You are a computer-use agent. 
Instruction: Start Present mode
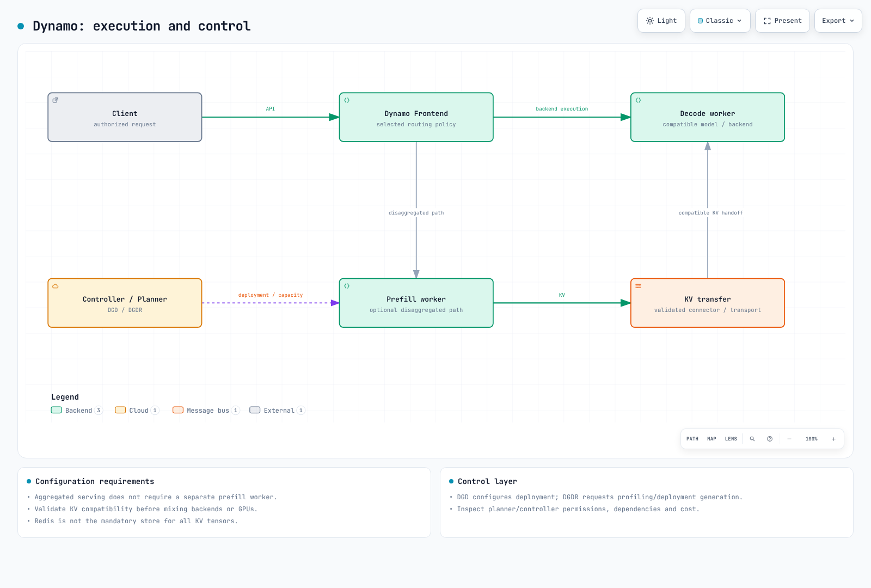coord(782,21)
